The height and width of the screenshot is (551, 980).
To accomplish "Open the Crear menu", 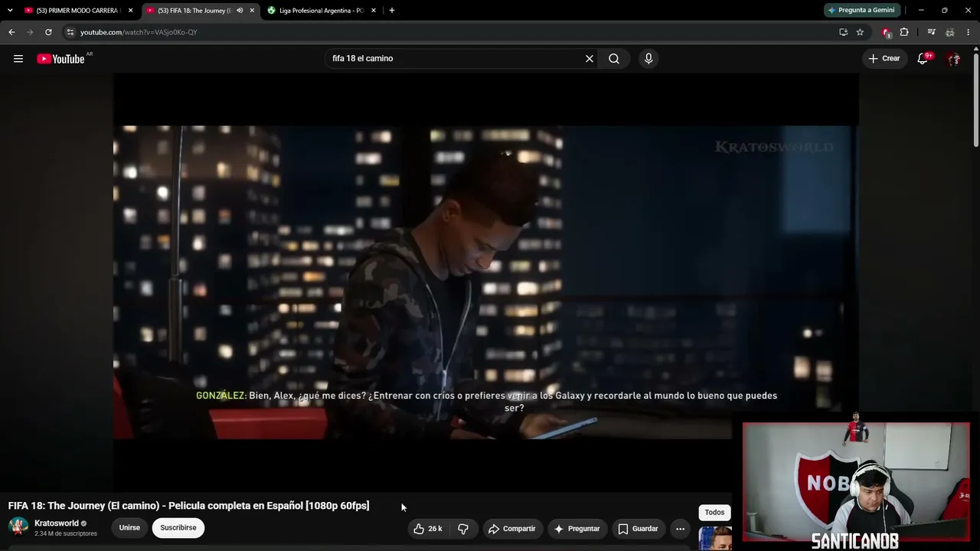I will click(x=884, y=59).
